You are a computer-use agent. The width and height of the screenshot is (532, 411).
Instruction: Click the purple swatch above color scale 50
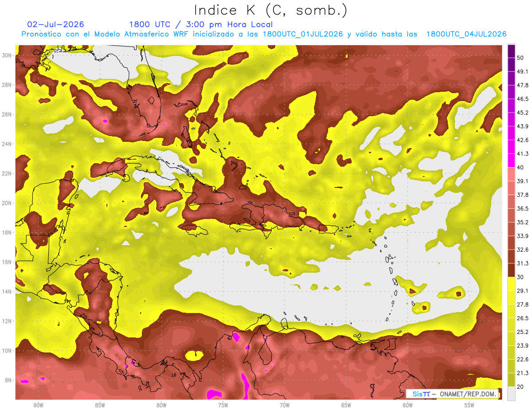coord(511,51)
